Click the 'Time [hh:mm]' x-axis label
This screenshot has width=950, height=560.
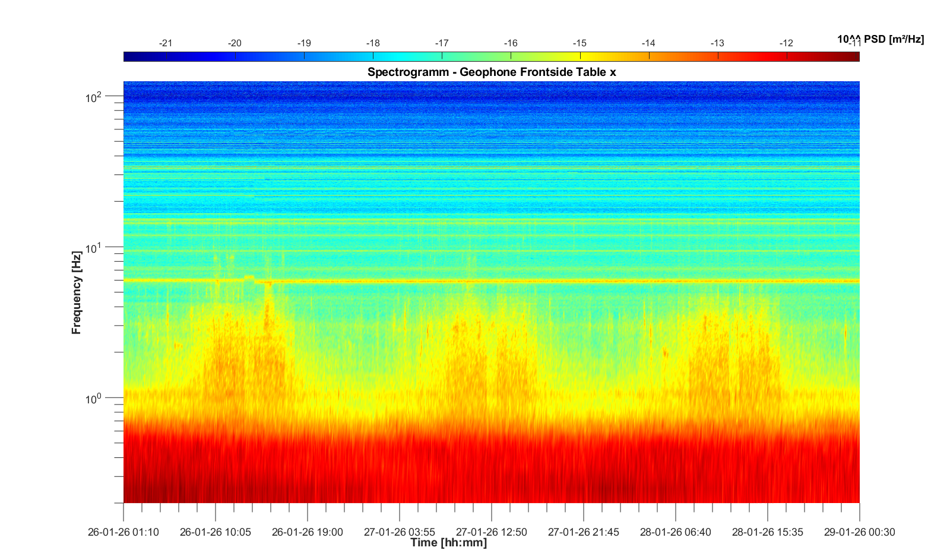pos(448,543)
